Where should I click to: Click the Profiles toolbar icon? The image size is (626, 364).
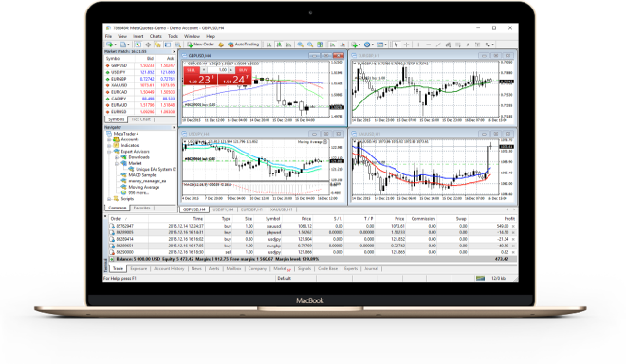tap(122, 45)
